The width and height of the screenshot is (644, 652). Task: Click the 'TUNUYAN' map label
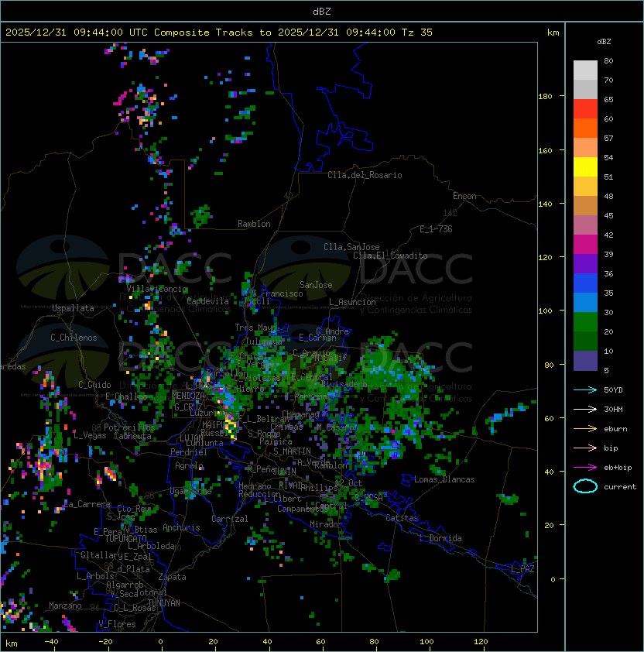point(163,603)
